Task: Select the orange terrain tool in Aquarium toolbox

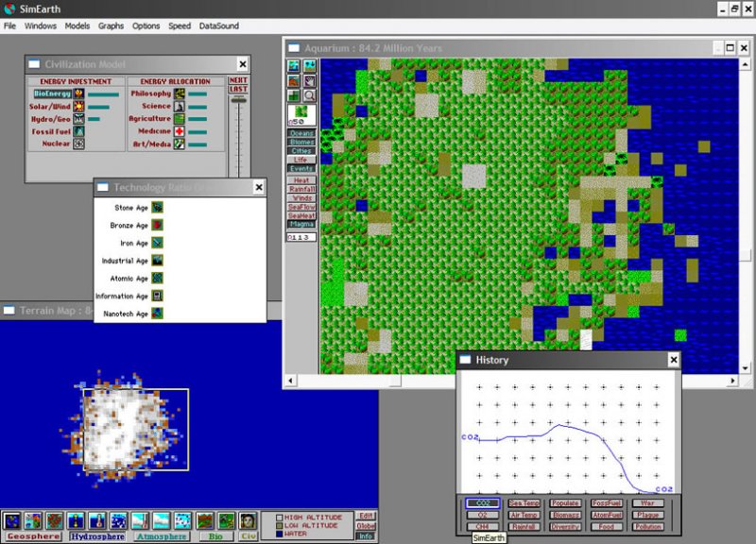Action: coord(294,80)
